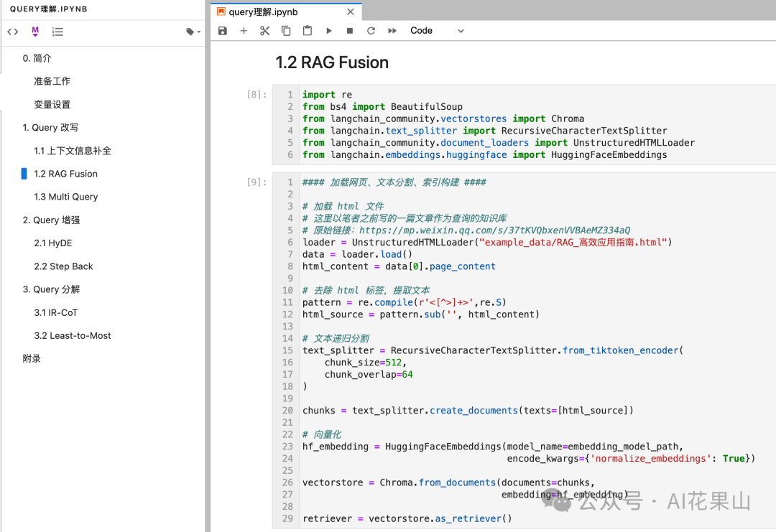Viewport: 776px width, 532px height.
Task: Open the tag filter dropdown
Action: coord(193,32)
